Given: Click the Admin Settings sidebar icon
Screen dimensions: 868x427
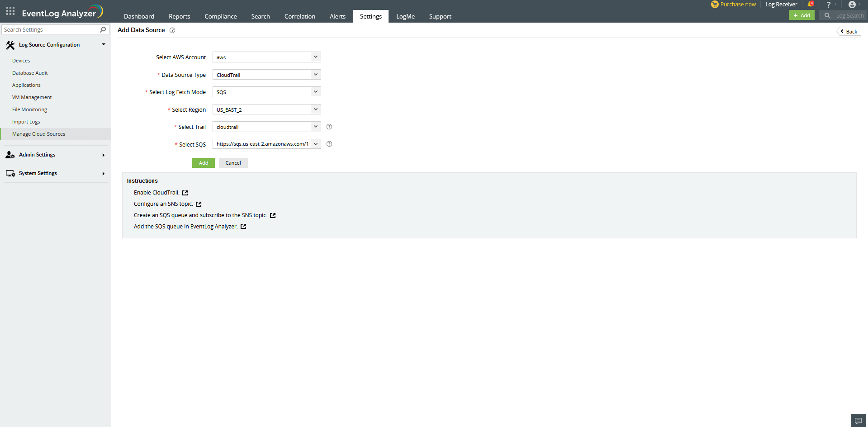Looking at the screenshot, I should [x=10, y=155].
